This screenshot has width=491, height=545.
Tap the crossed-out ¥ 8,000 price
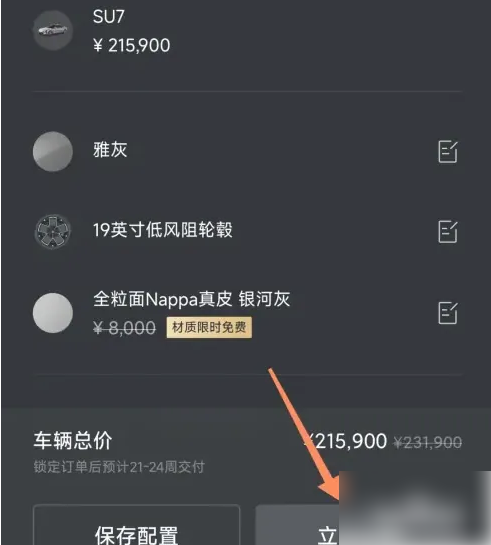[124, 327]
